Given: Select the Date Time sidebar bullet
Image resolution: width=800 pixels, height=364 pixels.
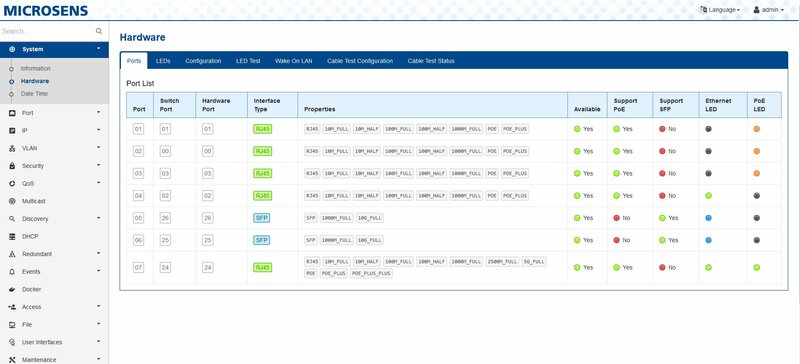Looking at the screenshot, I should point(11,94).
